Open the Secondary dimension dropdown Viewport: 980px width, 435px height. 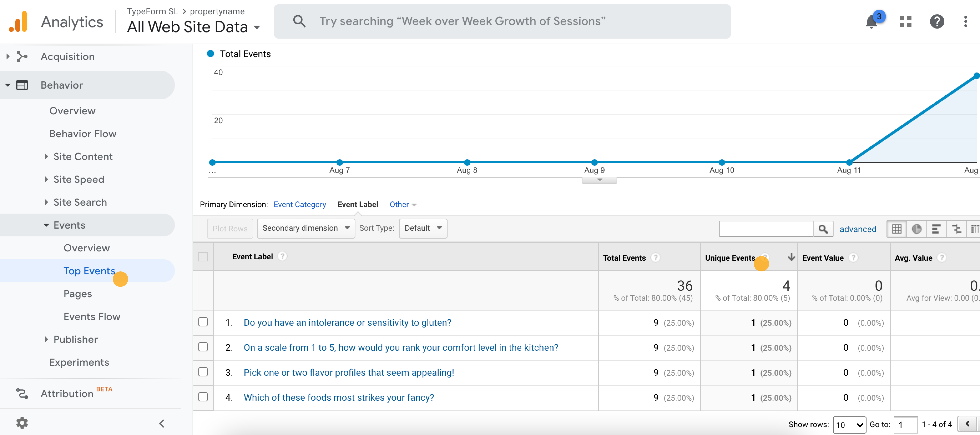point(306,228)
